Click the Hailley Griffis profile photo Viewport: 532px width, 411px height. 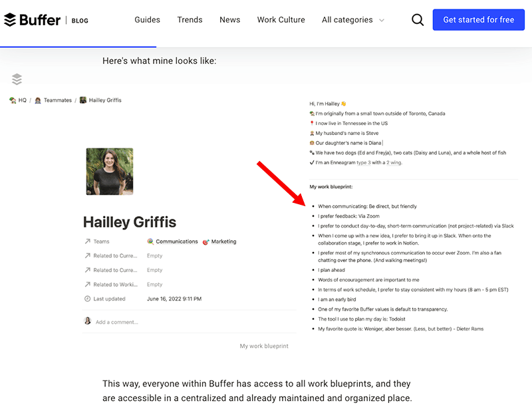[x=110, y=172]
